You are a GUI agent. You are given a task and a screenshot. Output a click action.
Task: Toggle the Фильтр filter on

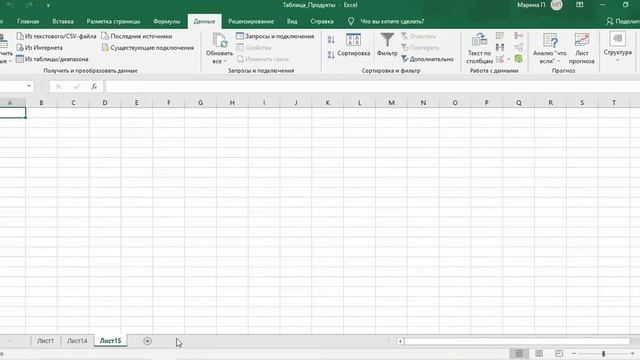point(387,45)
